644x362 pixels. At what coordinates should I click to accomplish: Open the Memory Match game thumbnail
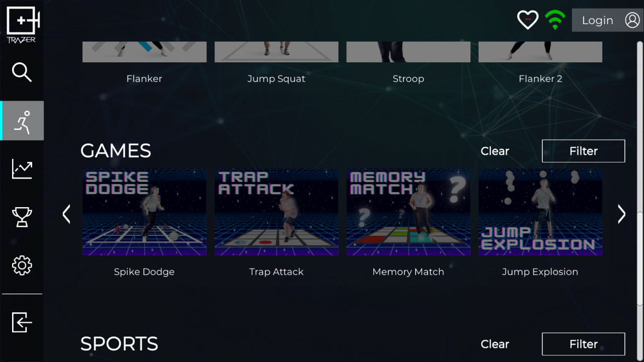coord(409,212)
